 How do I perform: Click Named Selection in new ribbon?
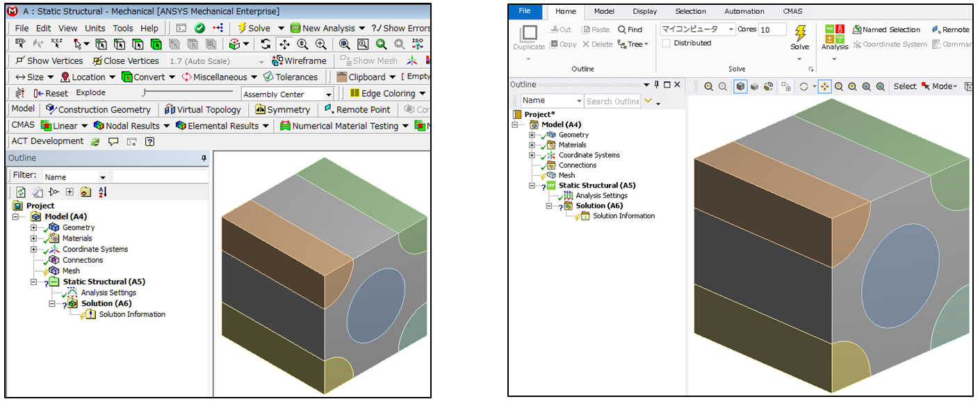pos(886,29)
